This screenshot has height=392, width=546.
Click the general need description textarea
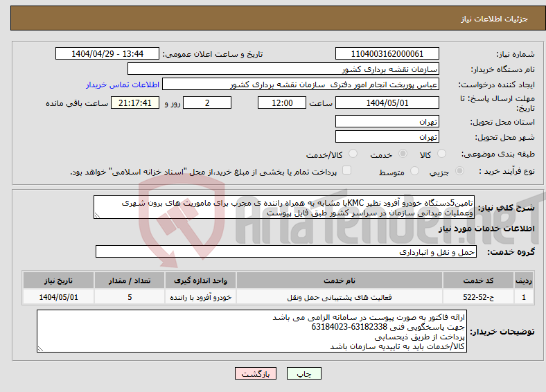(x=284, y=208)
